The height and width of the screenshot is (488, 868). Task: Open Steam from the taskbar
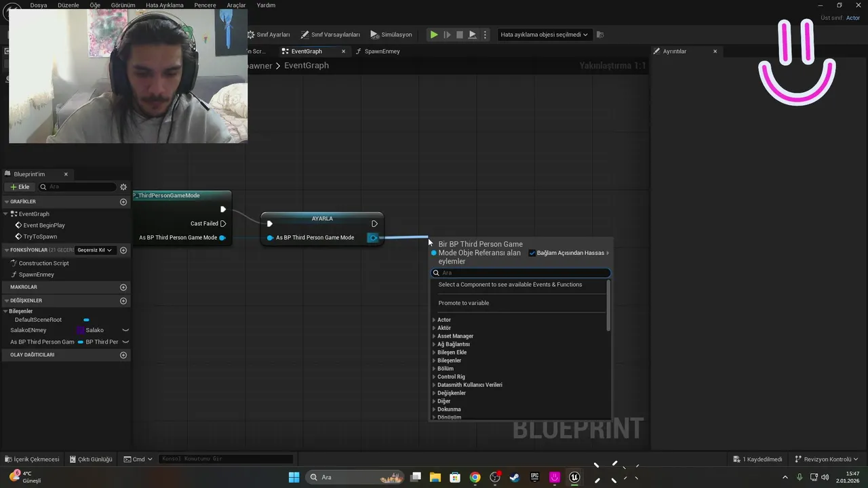(515, 477)
